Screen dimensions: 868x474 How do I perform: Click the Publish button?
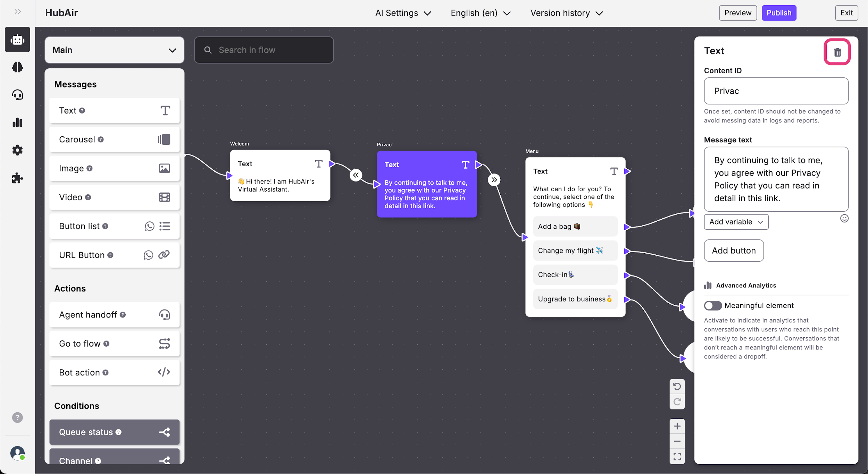click(x=779, y=13)
